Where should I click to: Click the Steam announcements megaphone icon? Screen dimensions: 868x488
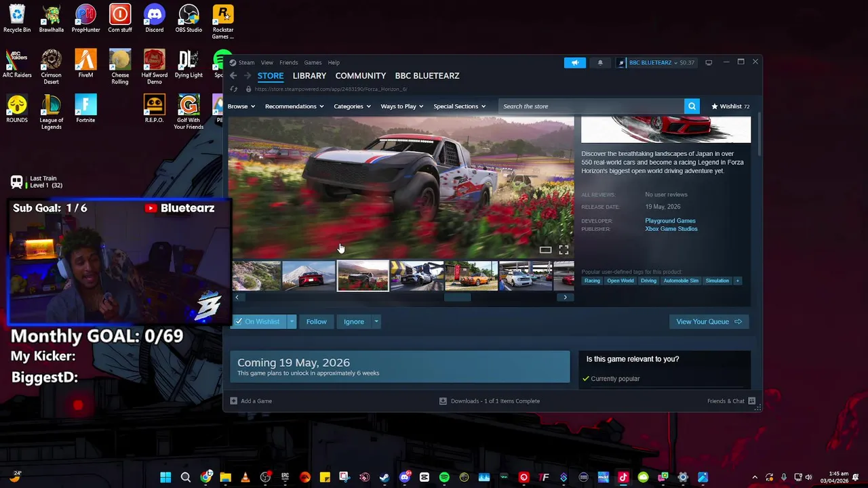574,62
